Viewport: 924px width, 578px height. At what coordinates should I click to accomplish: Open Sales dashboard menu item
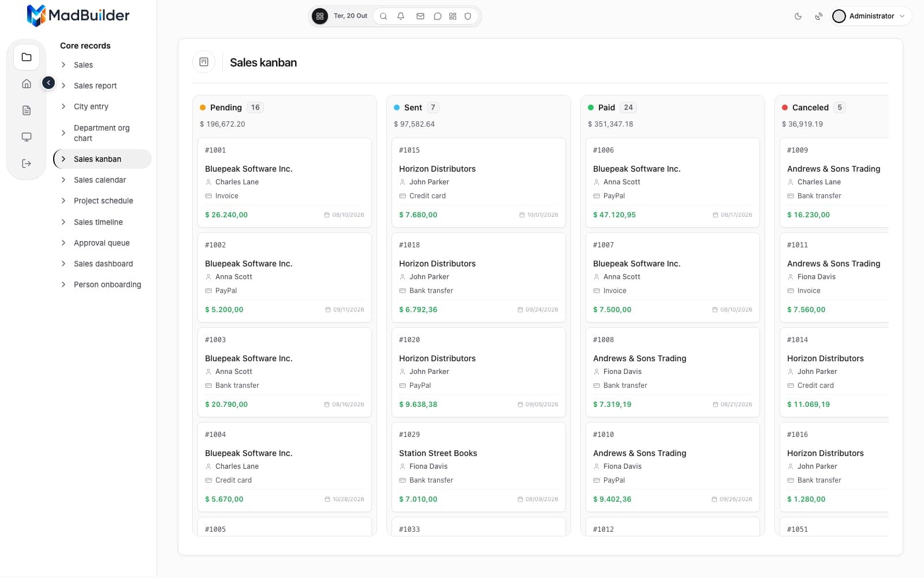click(103, 264)
